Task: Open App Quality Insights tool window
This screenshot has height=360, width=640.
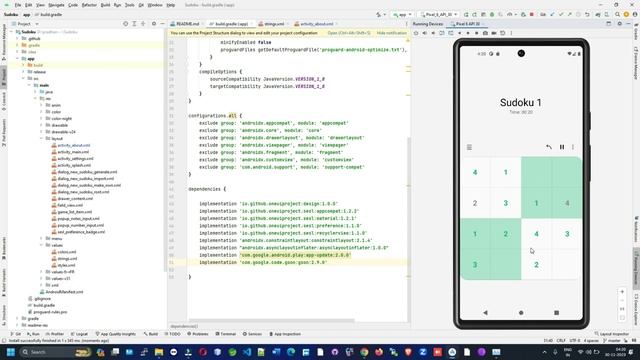Action: pyautogui.click(x=116, y=334)
